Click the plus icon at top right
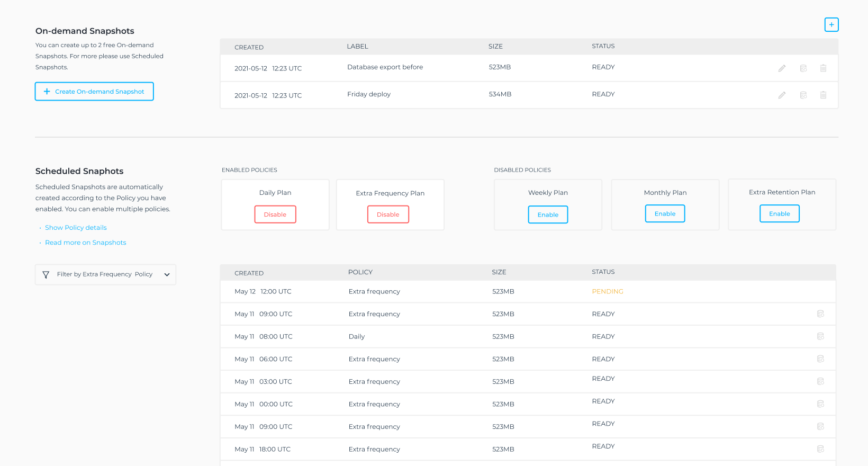Viewport: 868px width, 466px height. tap(831, 25)
